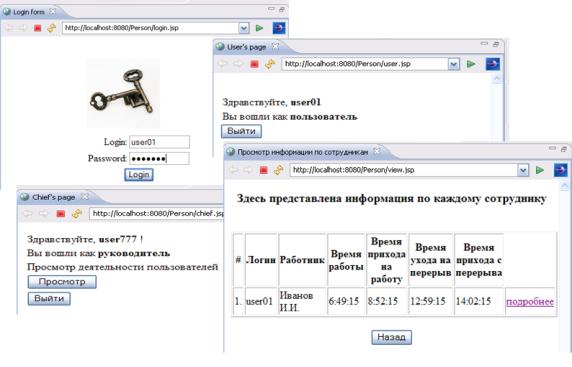Close the Просмотр информации по сотрудникам tab
This screenshot has height=367, width=572.
(x=377, y=151)
